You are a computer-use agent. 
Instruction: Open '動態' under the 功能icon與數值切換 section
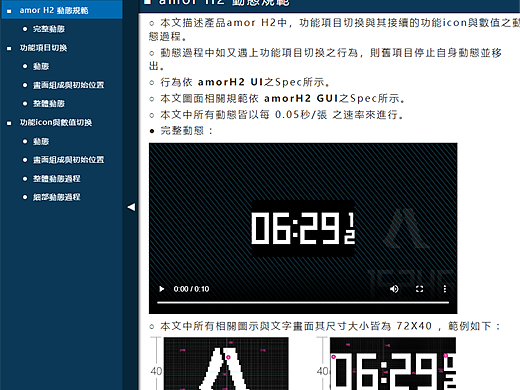pos(41,141)
